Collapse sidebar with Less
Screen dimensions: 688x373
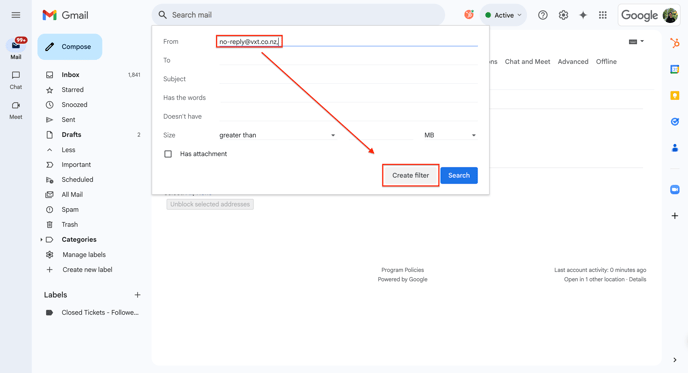[68, 150]
